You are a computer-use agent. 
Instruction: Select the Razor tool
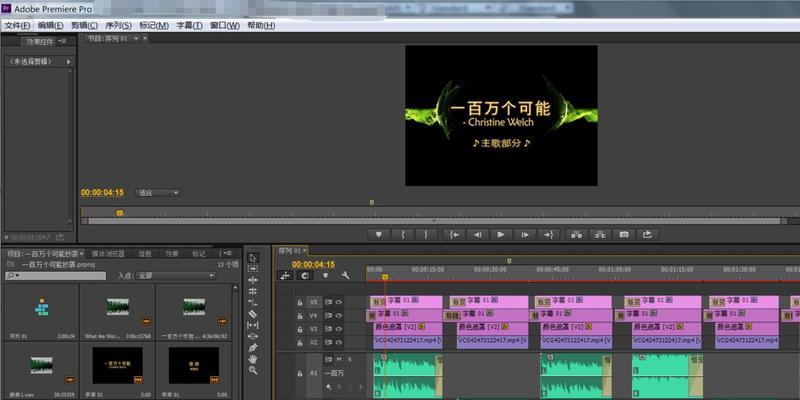pos(253,314)
